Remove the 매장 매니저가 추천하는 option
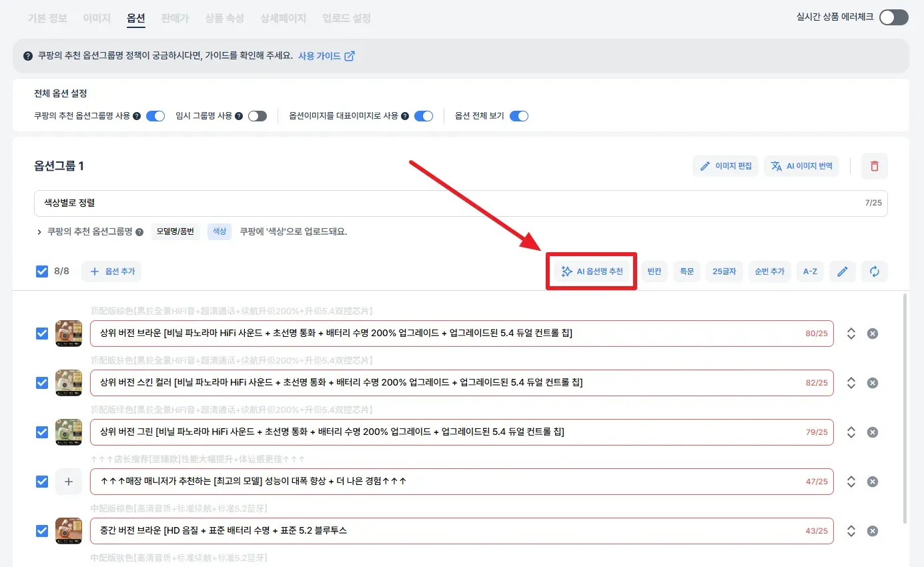Viewport: 924px width, 567px height. click(x=872, y=482)
